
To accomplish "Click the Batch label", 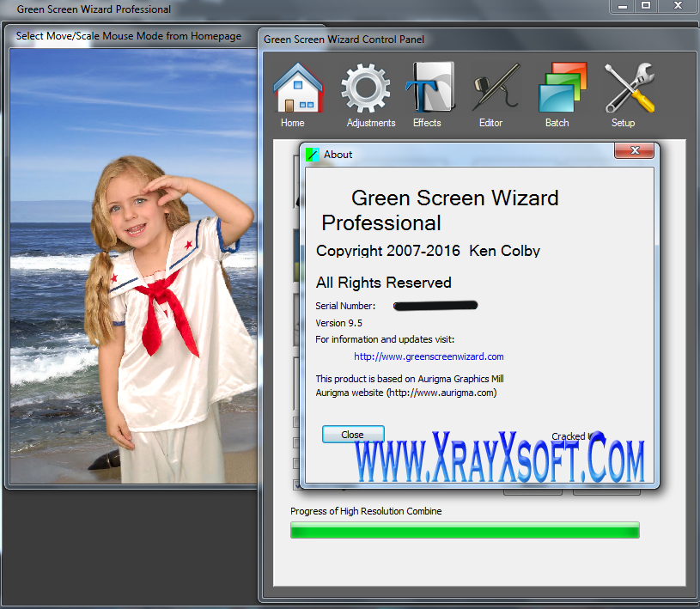I will click(x=557, y=123).
